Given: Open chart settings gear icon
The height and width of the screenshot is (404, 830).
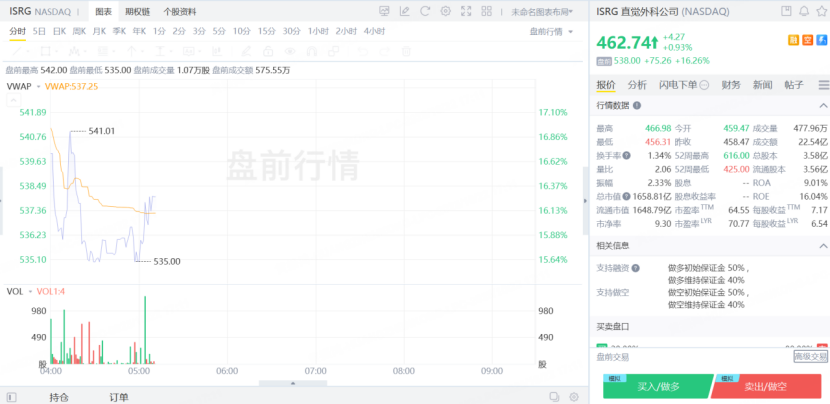Looking at the screenshot, I should tap(446, 11).
